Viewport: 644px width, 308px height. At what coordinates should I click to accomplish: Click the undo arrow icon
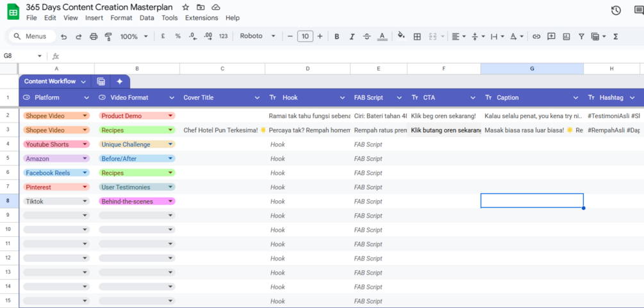(63, 37)
